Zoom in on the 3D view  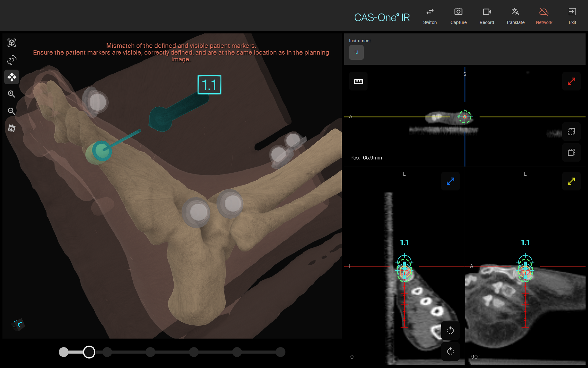coord(12,94)
